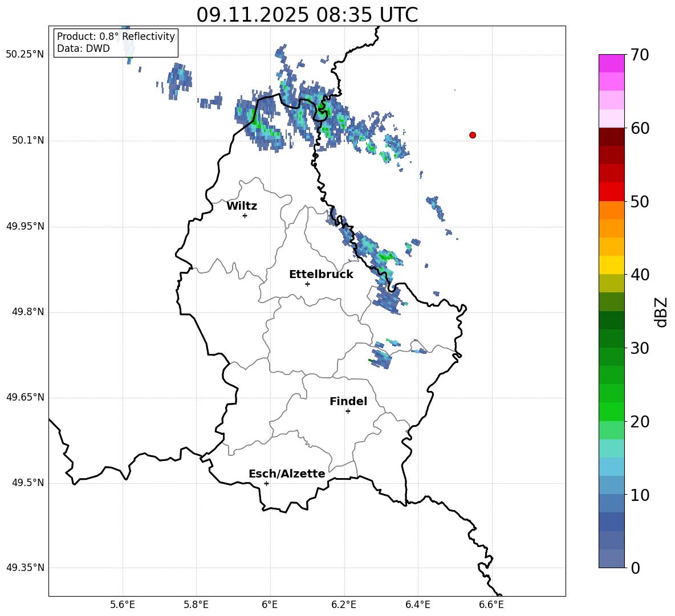Click the 49.35°N latitude label
This screenshot has height=616, width=675.
[x=25, y=568]
